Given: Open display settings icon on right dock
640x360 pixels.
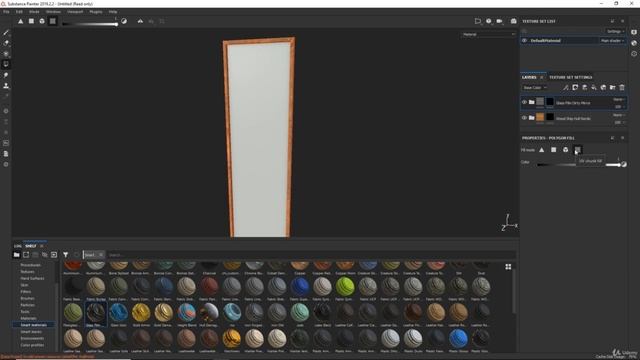Looking at the screenshot, I should point(634,32).
